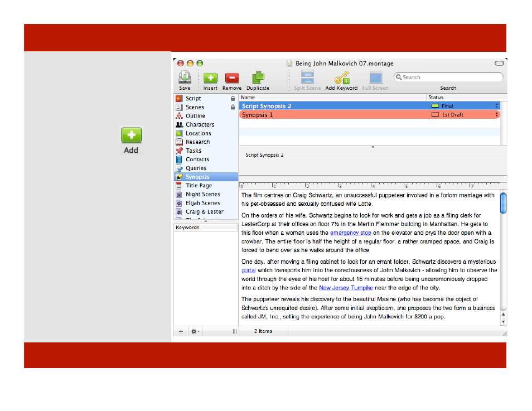
Task: Click the Full Screen toolbar icon
Action: click(x=376, y=78)
